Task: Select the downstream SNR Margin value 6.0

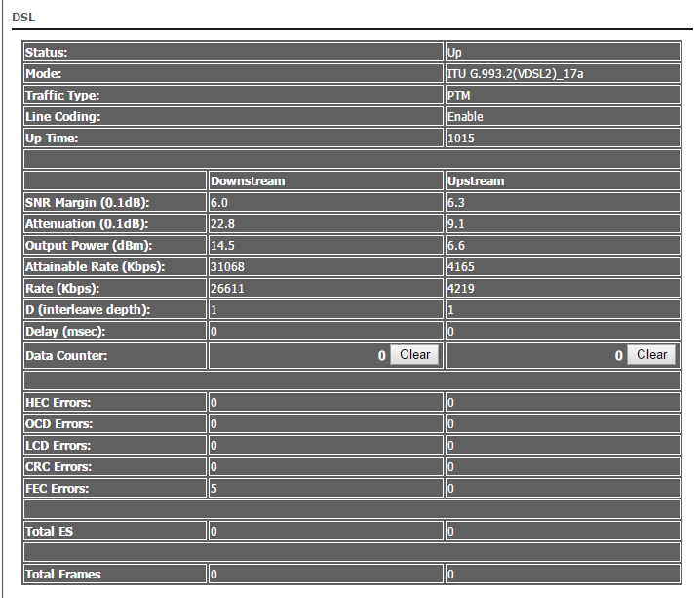Action: [x=219, y=203]
